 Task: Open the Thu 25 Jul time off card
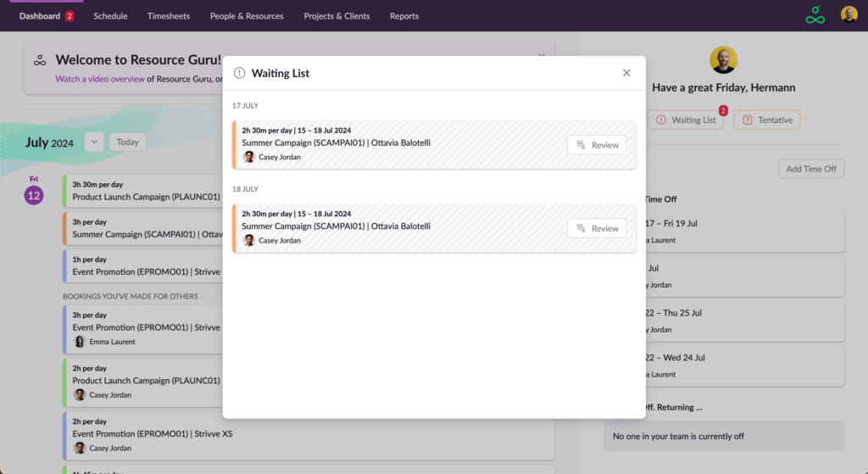click(x=744, y=321)
